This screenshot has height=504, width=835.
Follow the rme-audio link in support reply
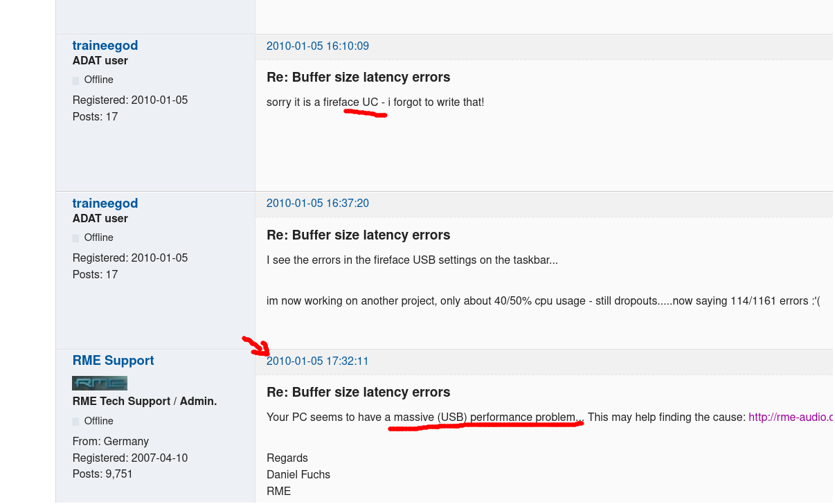[x=791, y=417]
